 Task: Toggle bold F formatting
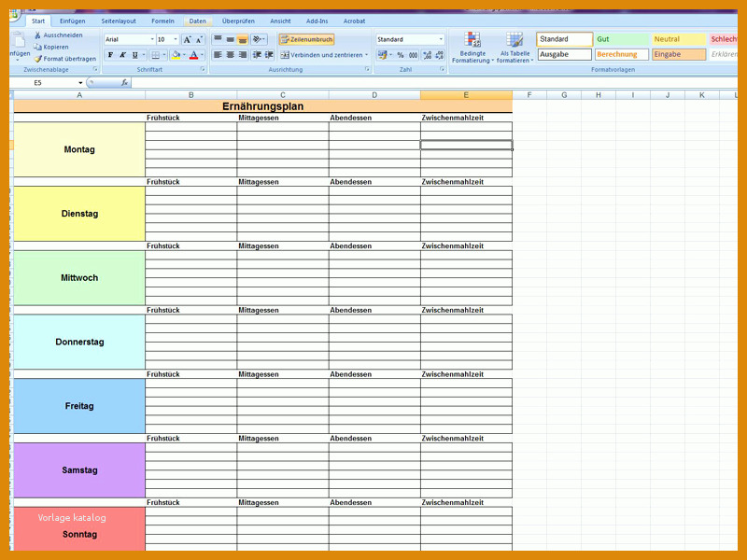coord(110,55)
